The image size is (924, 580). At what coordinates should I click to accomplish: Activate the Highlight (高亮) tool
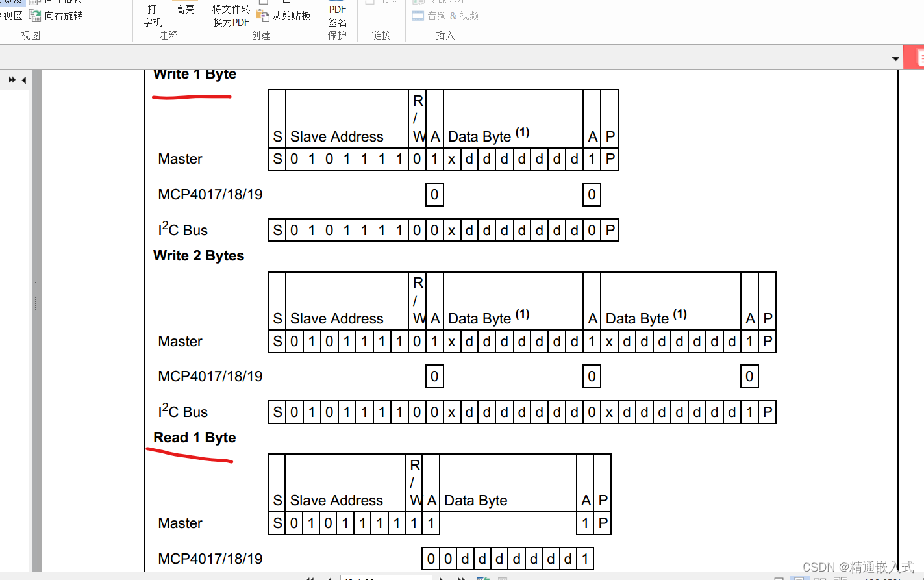point(185,9)
